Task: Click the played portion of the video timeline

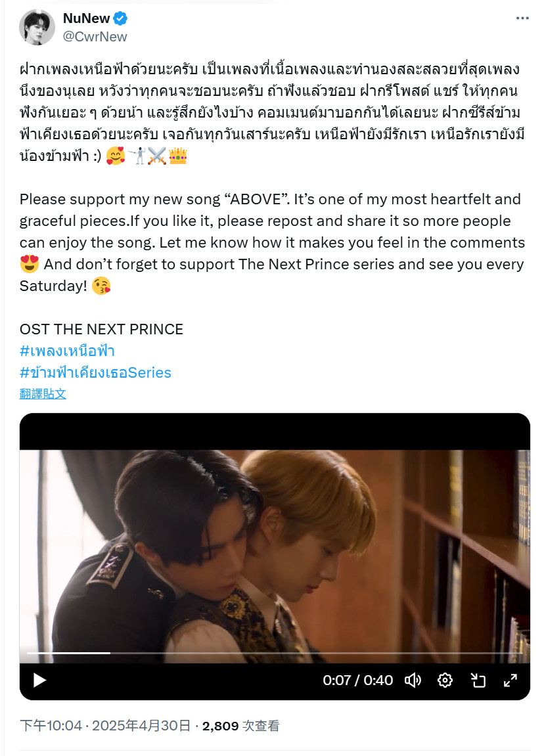Action: (x=68, y=653)
